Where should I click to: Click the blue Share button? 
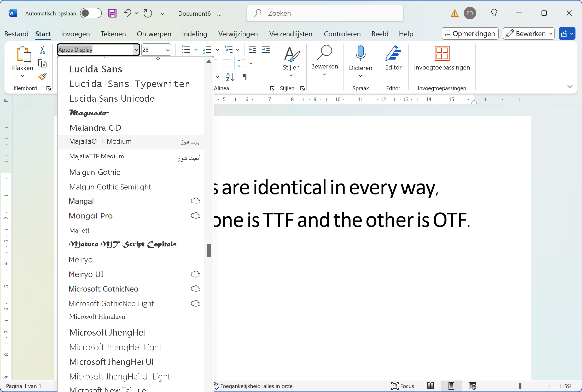[x=567, y=34]
